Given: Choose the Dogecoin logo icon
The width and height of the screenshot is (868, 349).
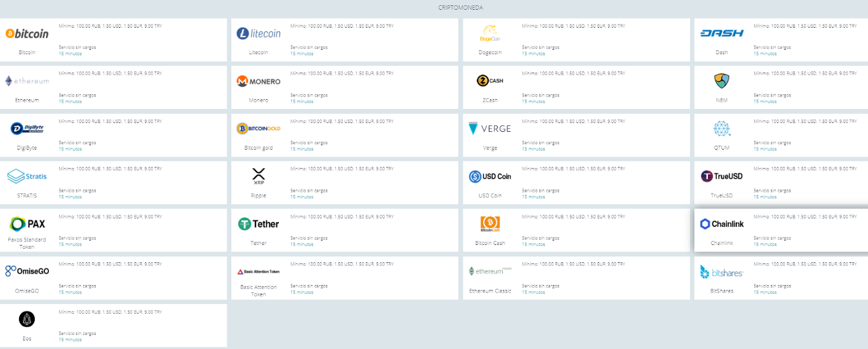Looking at the screenshot, I should pos(490,33).
